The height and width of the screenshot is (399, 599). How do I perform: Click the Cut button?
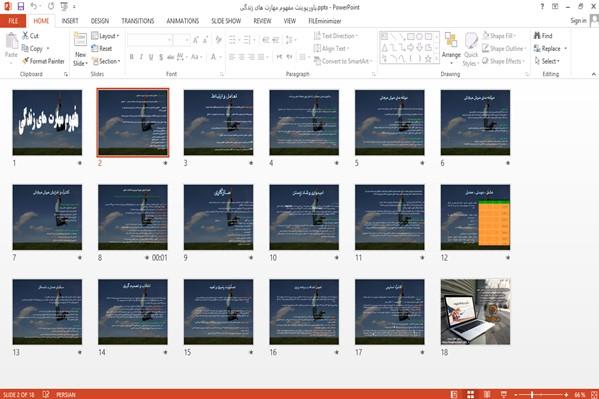click(x=30, y=36)
